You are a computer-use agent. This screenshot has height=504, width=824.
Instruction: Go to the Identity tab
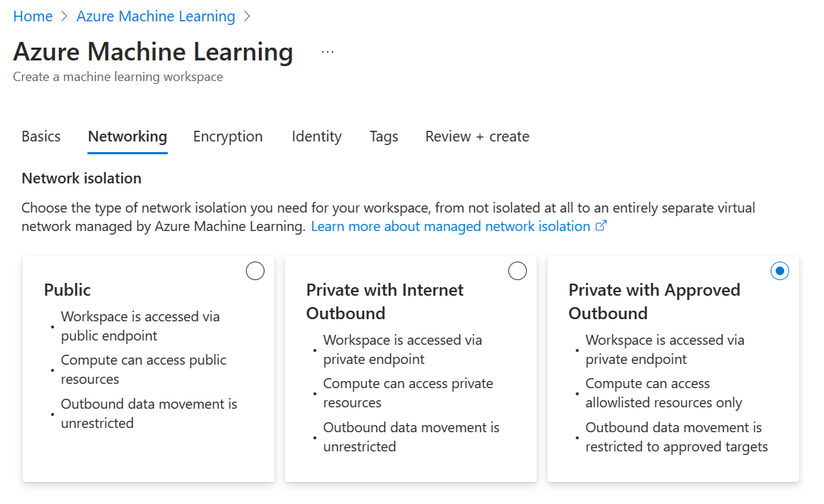tap(316, 136)
